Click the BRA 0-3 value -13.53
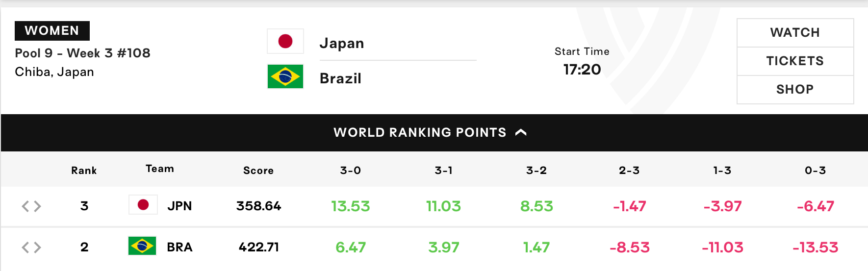The width and height of the screenshot is (868, 271). (816, 247)
